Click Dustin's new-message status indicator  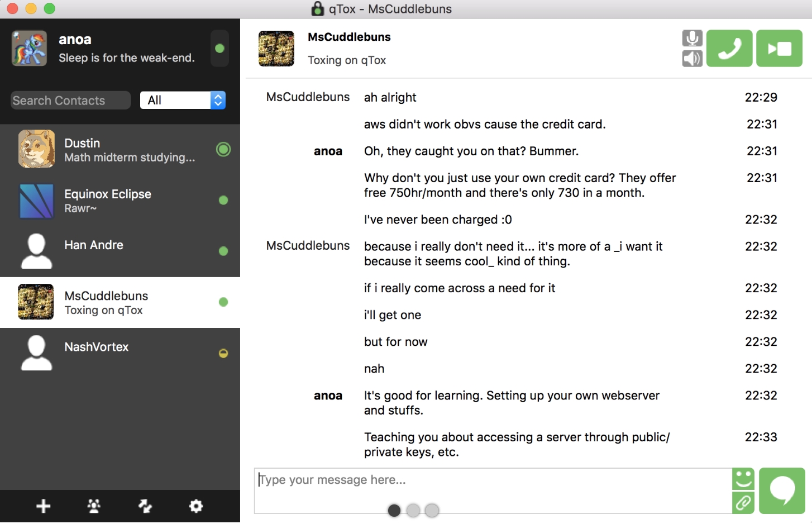(x=223, y=149)
